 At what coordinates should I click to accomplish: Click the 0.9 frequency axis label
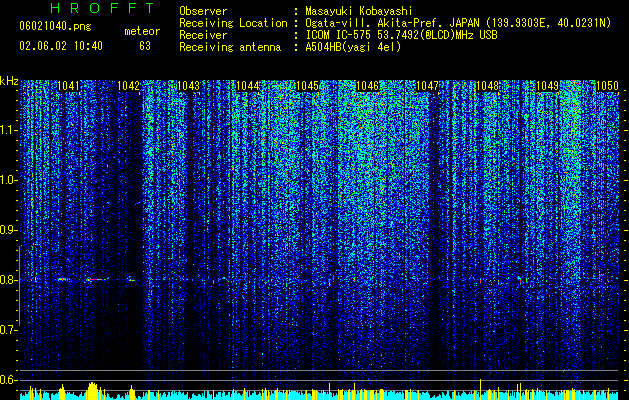(9, 230)
